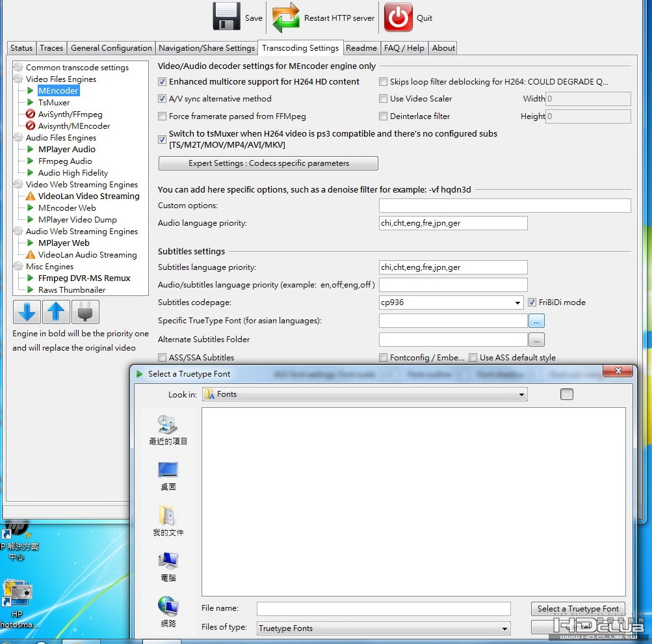The height and width of the screenshot is (644, 652).
Task: Click gear icon beside Common transcode settings
Action: point(18,67)
